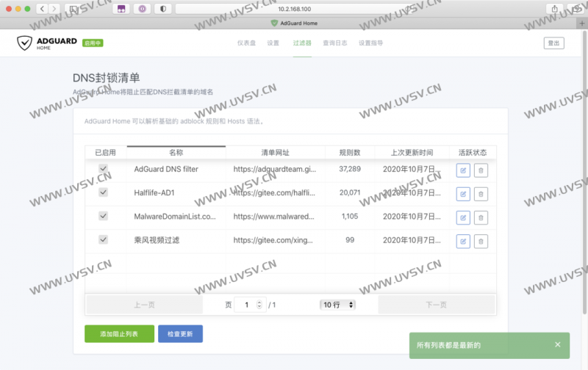Click the AdGuard Home shield logo

click(25, 43)
